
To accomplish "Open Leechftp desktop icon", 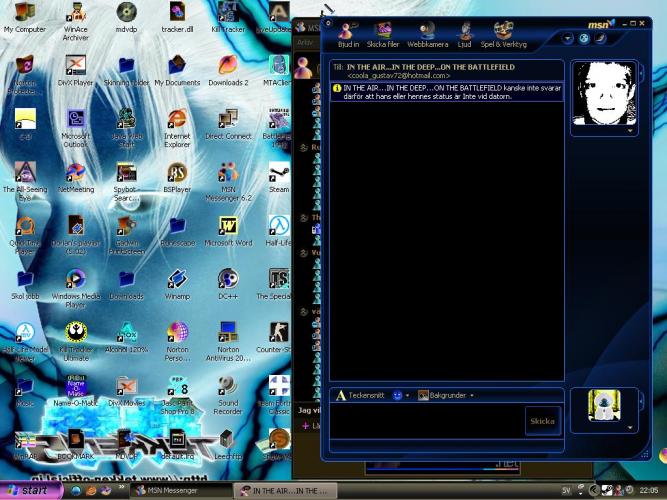I will [228, 445].
